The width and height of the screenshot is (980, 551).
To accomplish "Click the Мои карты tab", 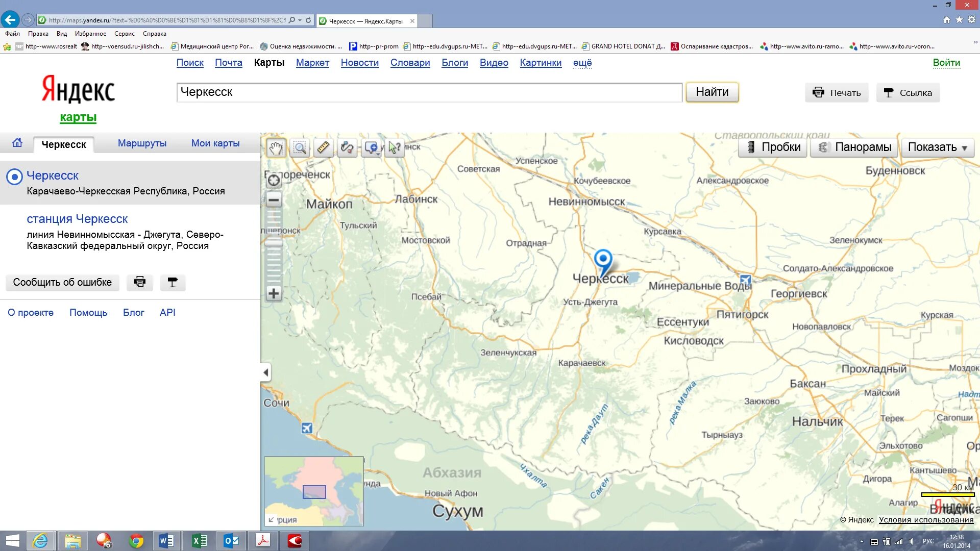I will (214, 143).
